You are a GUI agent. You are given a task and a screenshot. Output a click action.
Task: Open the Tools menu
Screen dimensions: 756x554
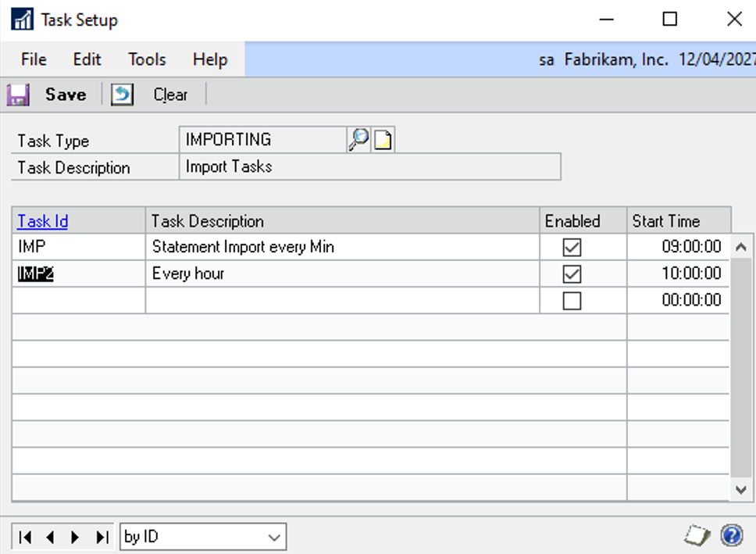(x=147, y=59)
